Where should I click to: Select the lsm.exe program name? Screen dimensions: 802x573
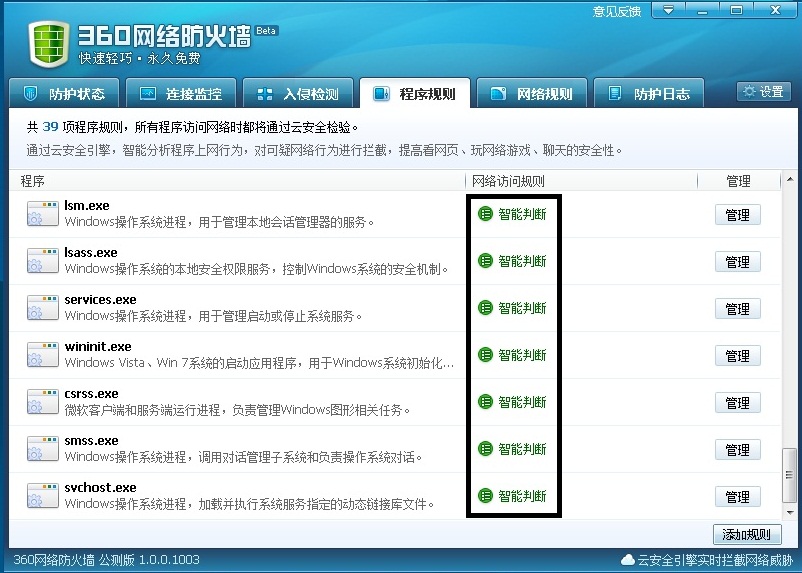point(87,206)
